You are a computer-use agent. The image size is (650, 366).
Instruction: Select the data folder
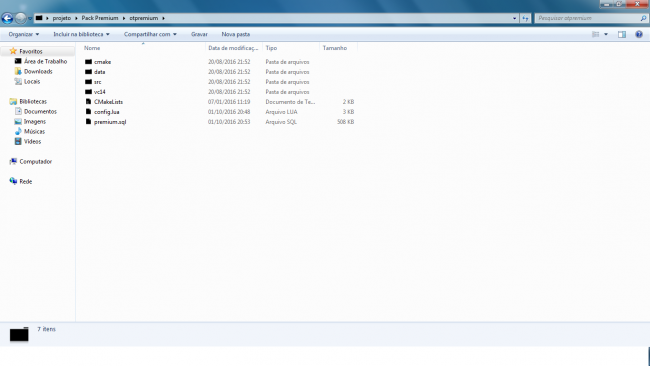click(99, 72)
